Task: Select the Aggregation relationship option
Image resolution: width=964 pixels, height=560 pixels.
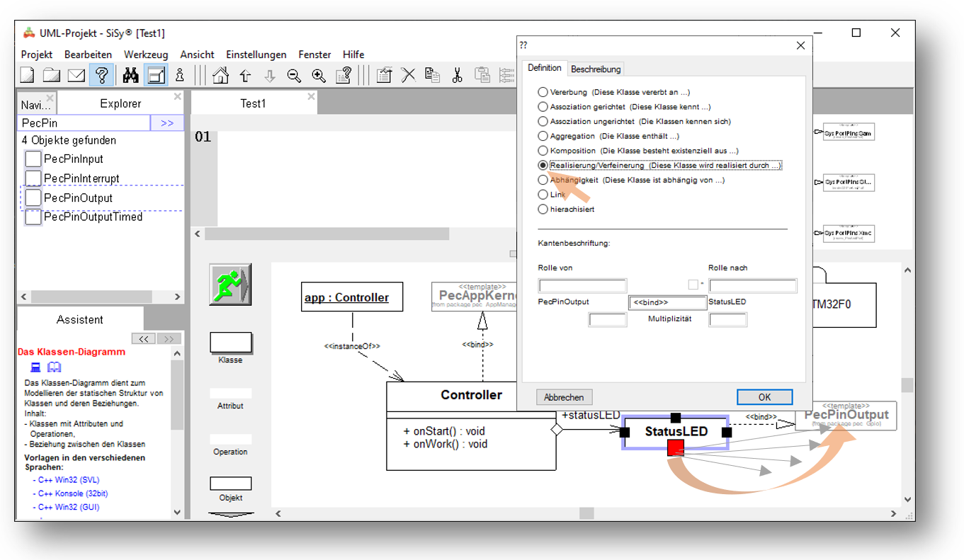Action: tap(543, 136)
